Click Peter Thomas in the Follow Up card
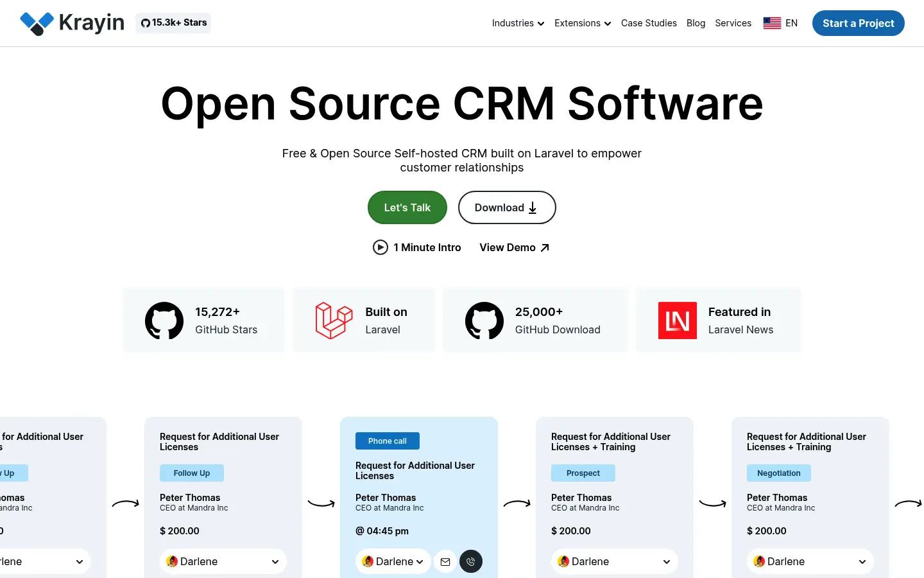Screen dimensions: 924x578 coord(190,498)
